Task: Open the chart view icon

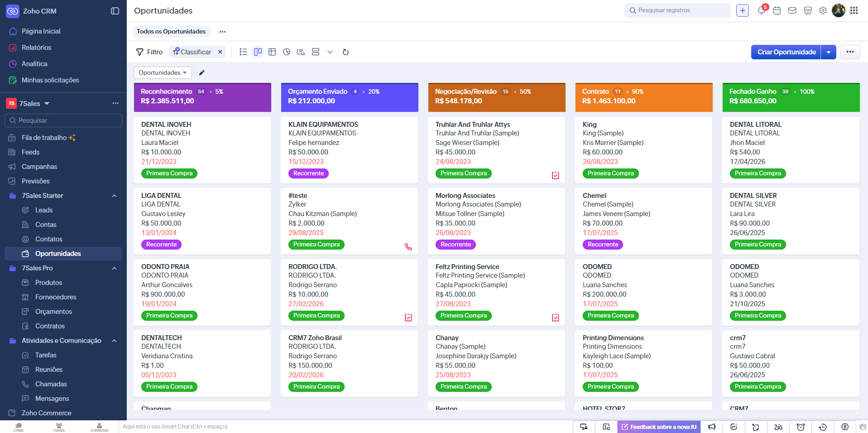Action: pos(287,52)
